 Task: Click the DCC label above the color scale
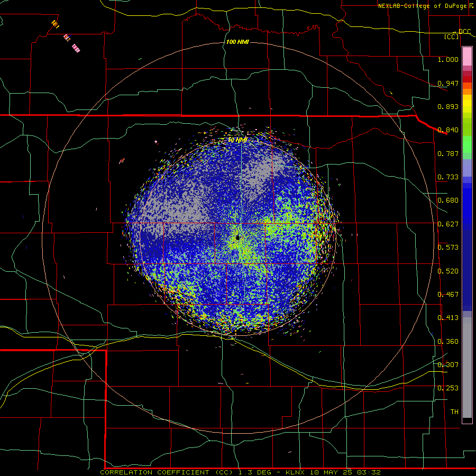(464, 32)
